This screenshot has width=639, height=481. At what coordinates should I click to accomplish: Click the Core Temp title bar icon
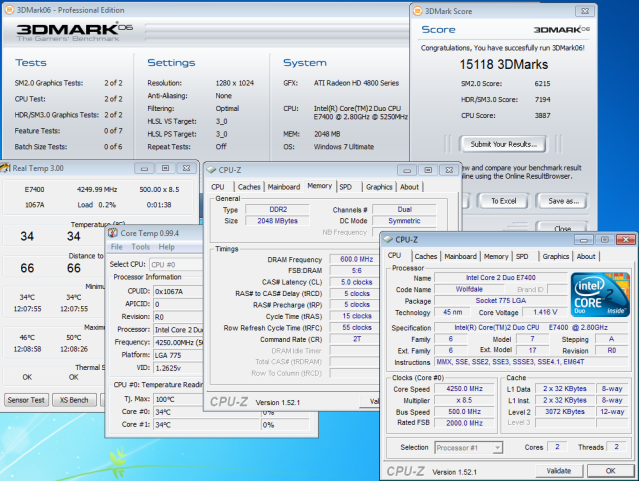(113, 233)
